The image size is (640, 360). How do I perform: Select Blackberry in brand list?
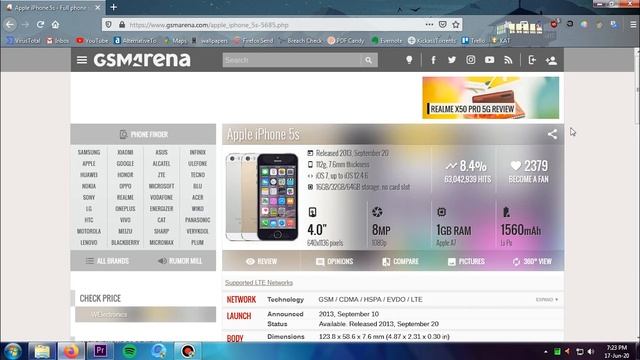125,242
